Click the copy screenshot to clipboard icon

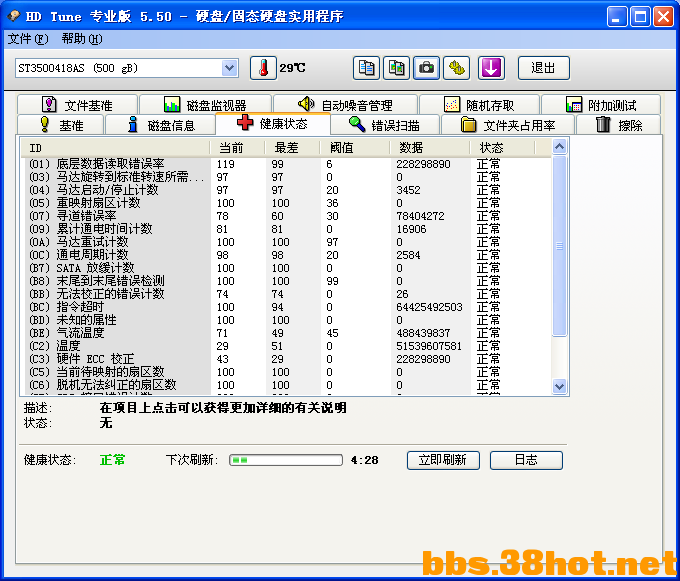(396, 68)
